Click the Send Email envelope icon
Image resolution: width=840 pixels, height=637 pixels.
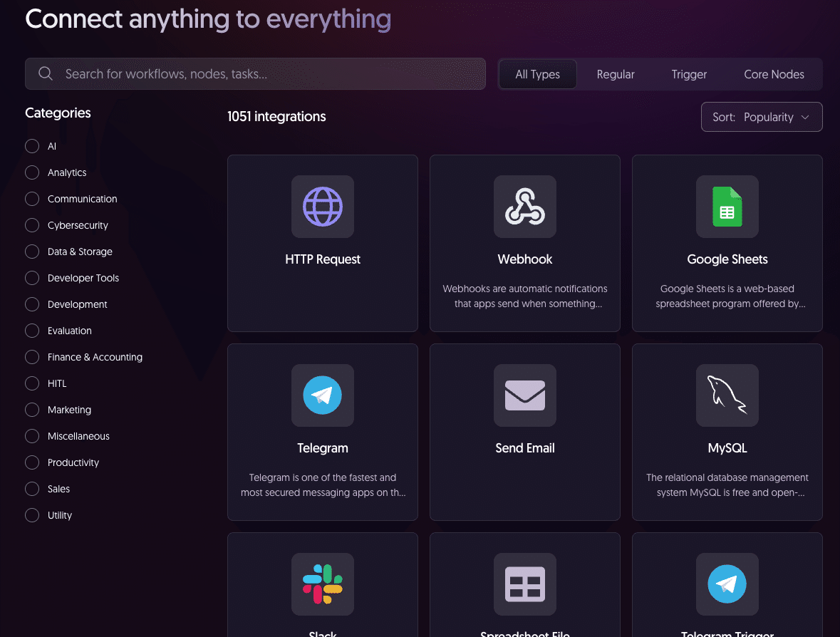524,395
